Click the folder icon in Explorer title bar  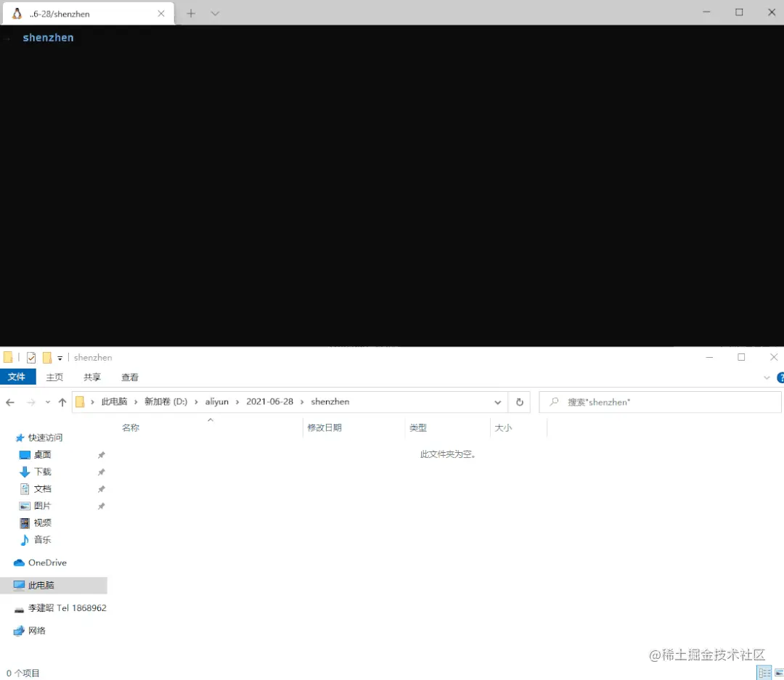click(x=8, y=357)
